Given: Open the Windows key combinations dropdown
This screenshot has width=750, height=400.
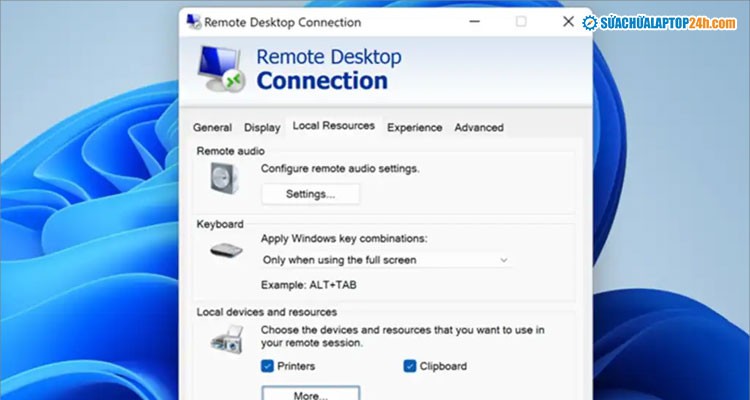Looking at the screenshot, I should tap(385, 260).
